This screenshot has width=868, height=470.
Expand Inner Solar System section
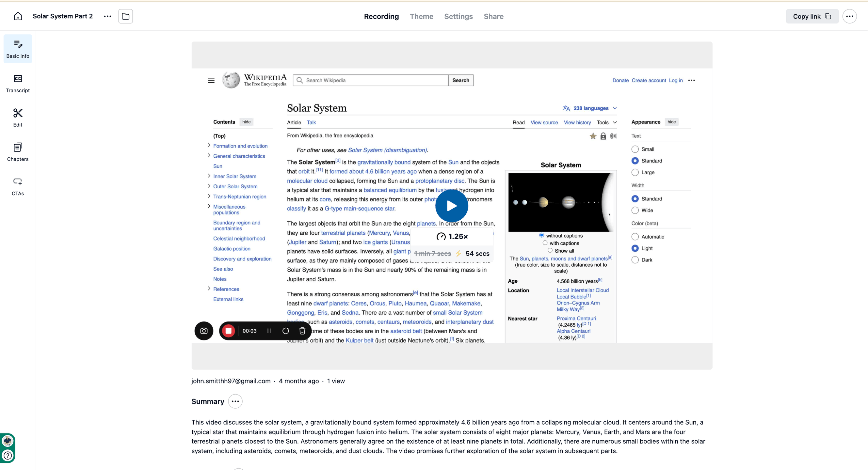pyautogui.click(x=209, y=176)
